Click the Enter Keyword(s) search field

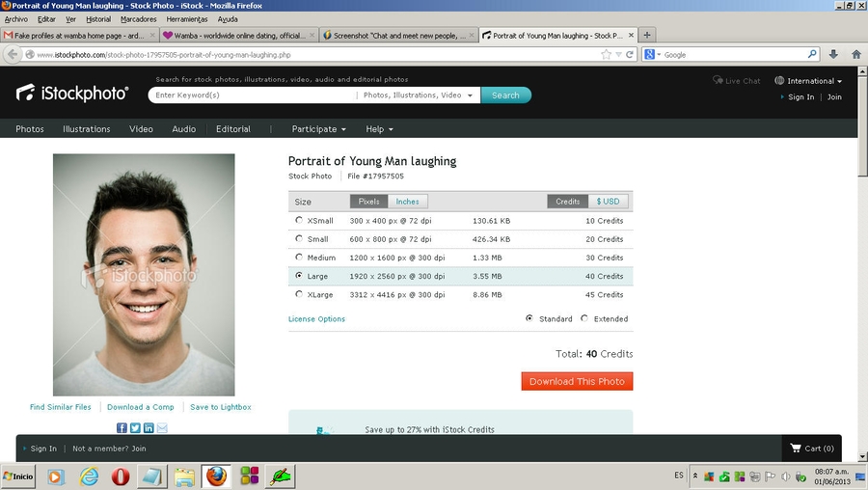pos(251,95)
